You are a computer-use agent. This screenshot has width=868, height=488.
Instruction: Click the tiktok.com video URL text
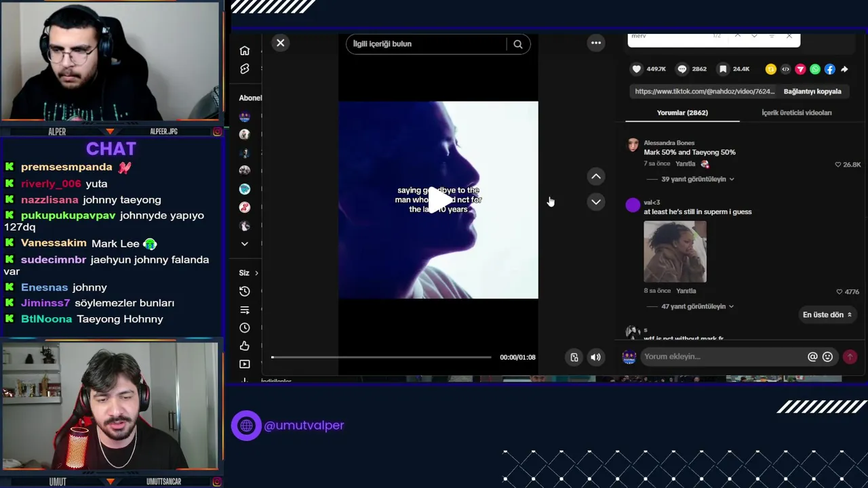coord(705,91)
